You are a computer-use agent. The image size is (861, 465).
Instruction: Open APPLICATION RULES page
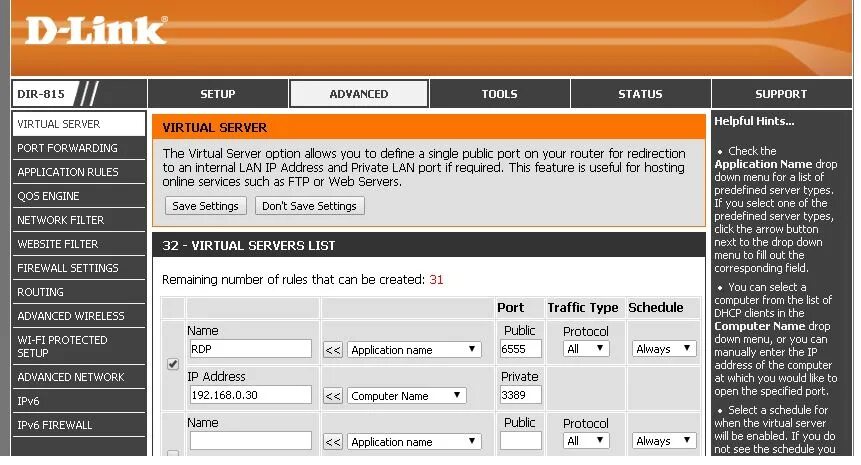(x=79, y=172)
